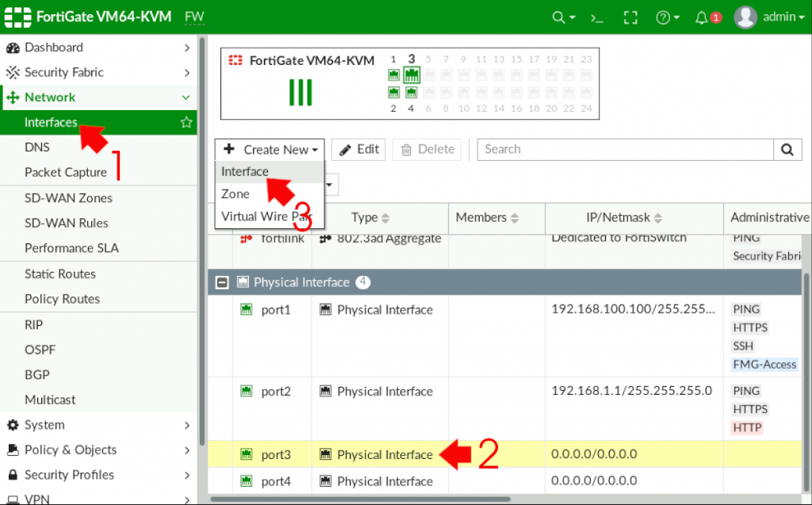Open the Create New dropdown
This screenshot has height=505, width=812.
270,149
